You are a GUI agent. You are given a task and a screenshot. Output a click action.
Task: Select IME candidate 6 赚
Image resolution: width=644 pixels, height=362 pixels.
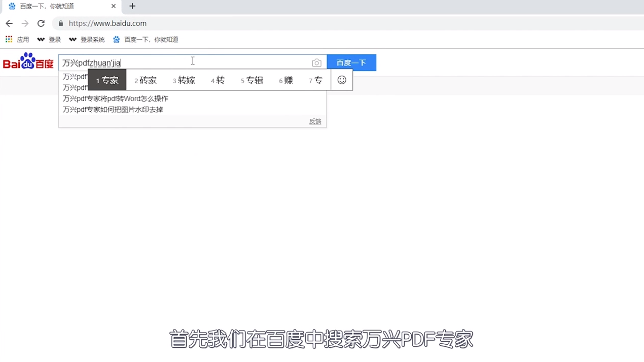(x=286, y=80)
